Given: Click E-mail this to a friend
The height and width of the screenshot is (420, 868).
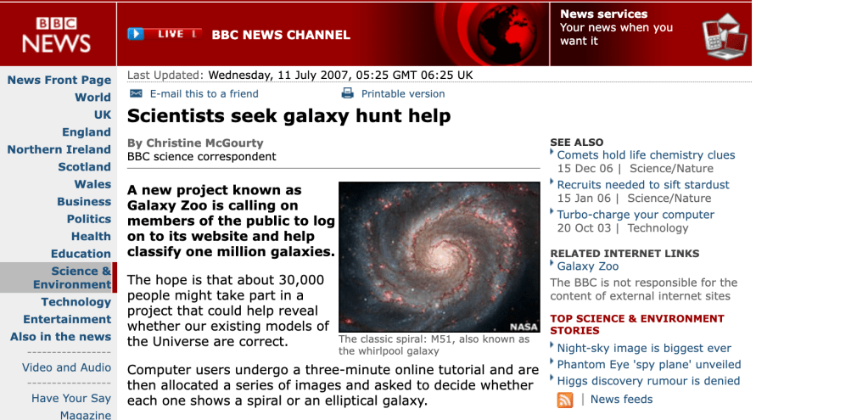Looking at the screenshot, I should tap(204, 93).
